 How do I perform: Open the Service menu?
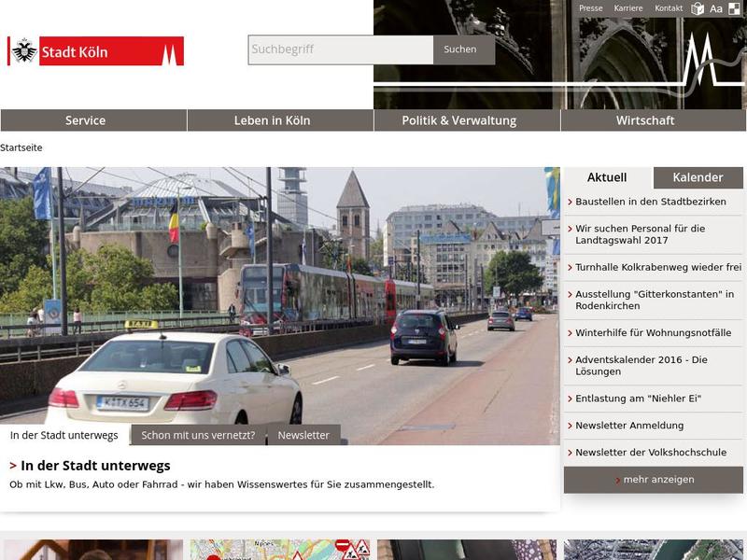94,120
